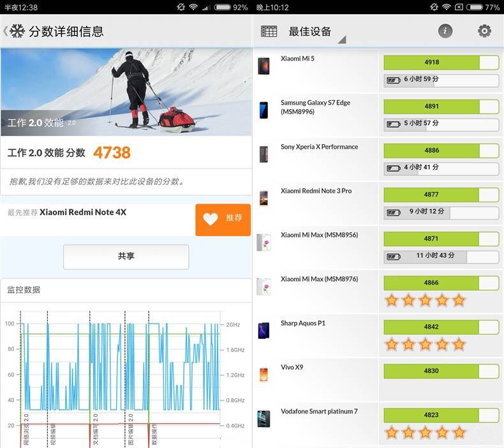
Task: Tap the Vodafone Smart platinum 7 thumbnail
Action: (263, 419)
